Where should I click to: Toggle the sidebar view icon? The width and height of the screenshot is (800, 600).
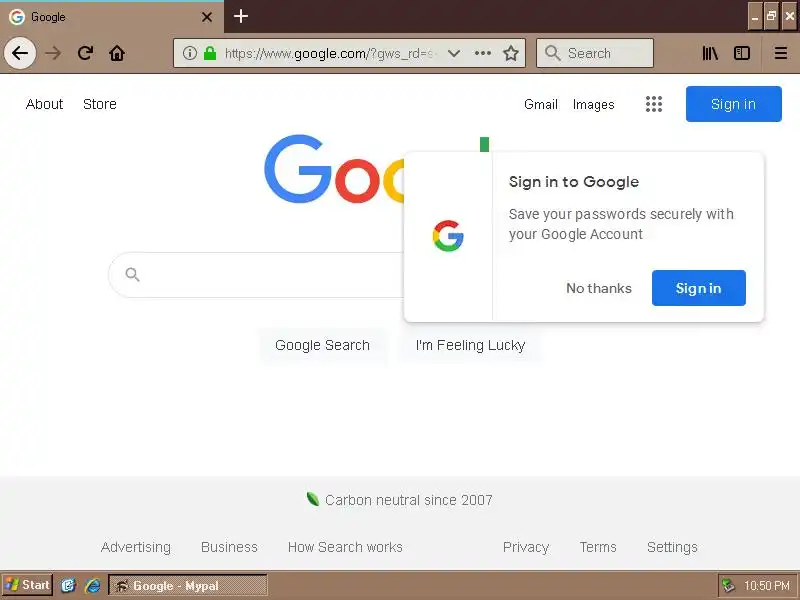tap(742, 53)
